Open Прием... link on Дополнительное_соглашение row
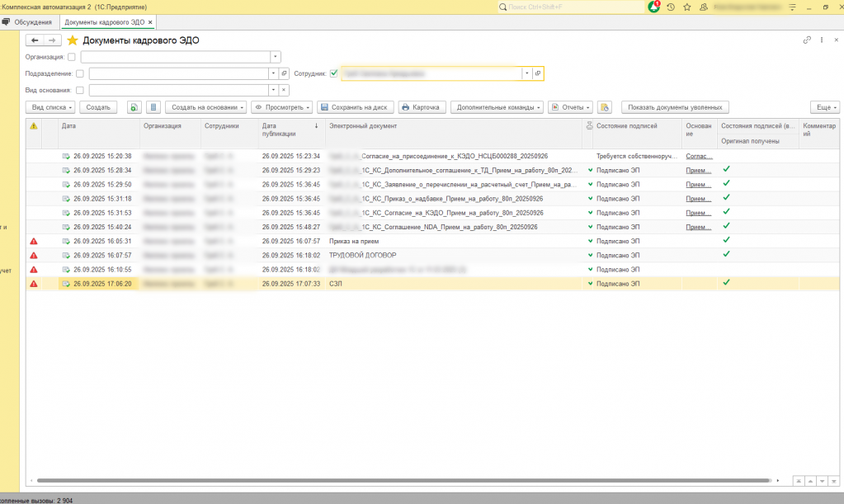This screenshot has width=844, height=504. (x=698, y=170)
